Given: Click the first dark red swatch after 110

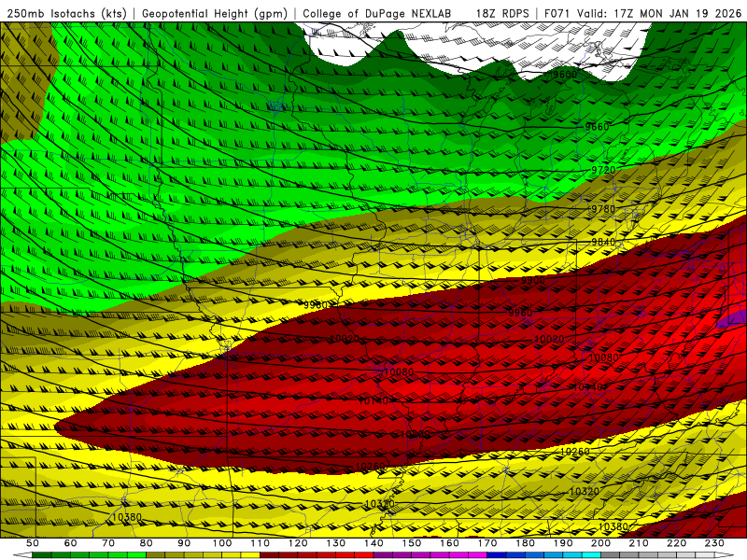Looking at the screenshot, I should (270, 555).
